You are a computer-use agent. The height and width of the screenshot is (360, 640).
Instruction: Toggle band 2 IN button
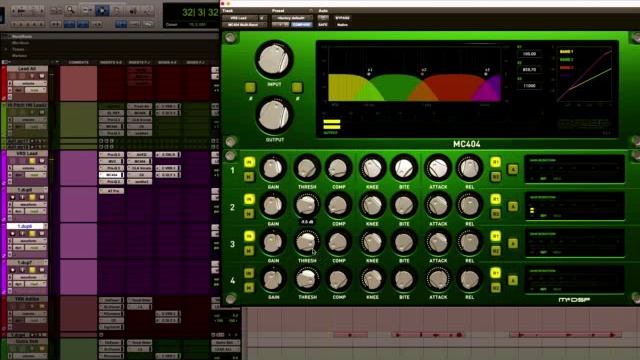click(249, 199)
